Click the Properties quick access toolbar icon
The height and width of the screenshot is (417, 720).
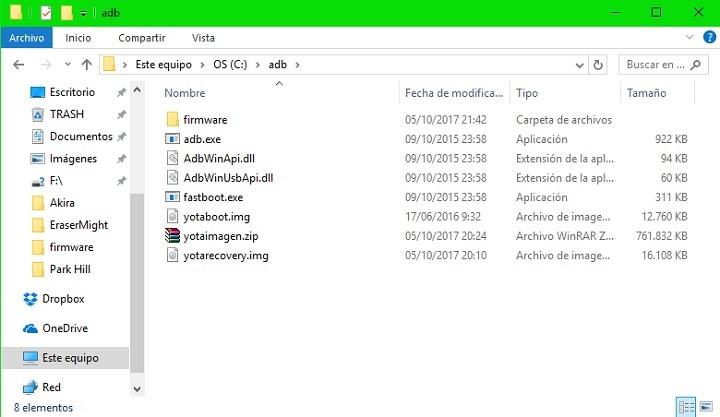coord(46,13)
